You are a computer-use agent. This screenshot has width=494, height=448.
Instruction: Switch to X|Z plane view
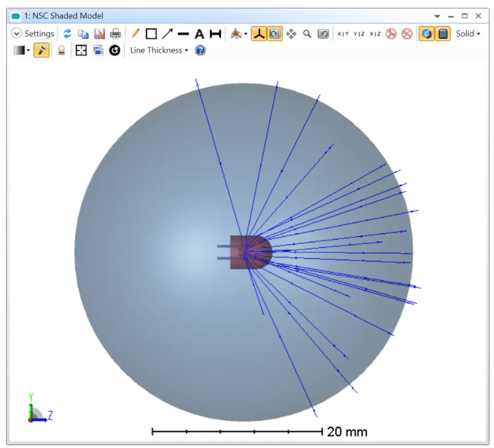(x=375, y=34)
